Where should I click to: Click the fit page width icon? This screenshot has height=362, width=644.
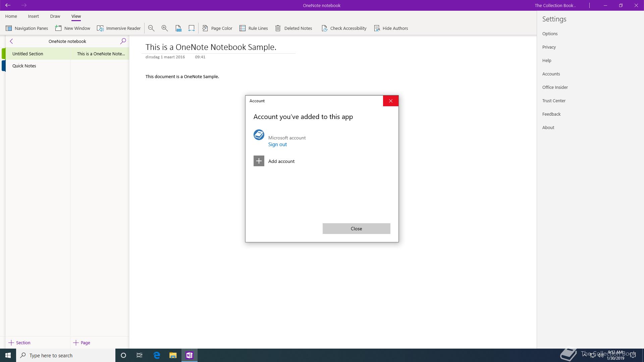(x=192, y=28)
